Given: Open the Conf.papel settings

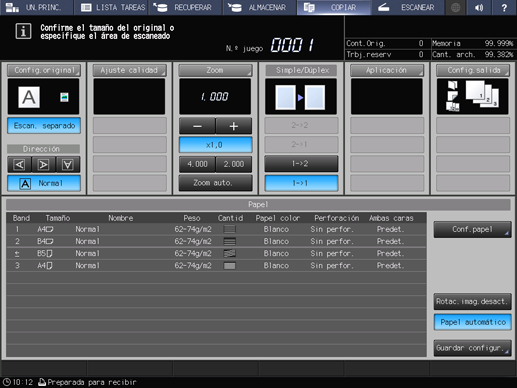Looking at the screenshot, I should (472, 229).
